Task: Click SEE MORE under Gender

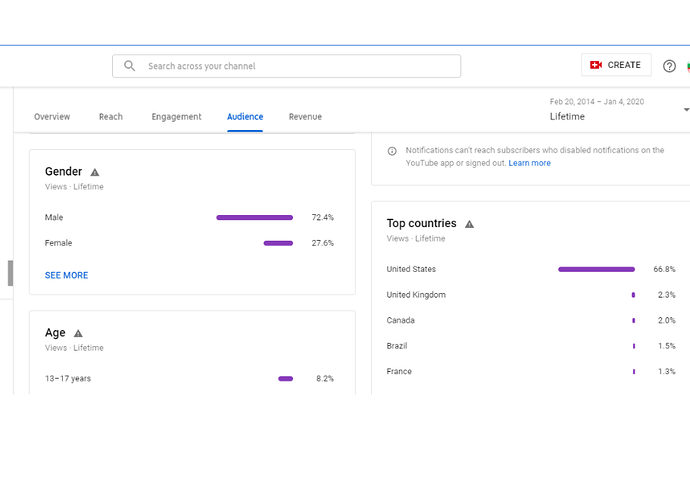Action: 66,275
